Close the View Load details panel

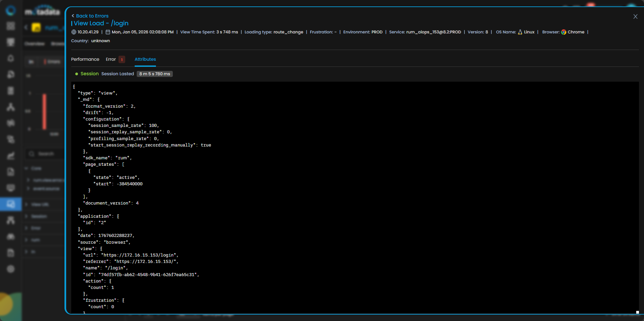tap(635, 17)
